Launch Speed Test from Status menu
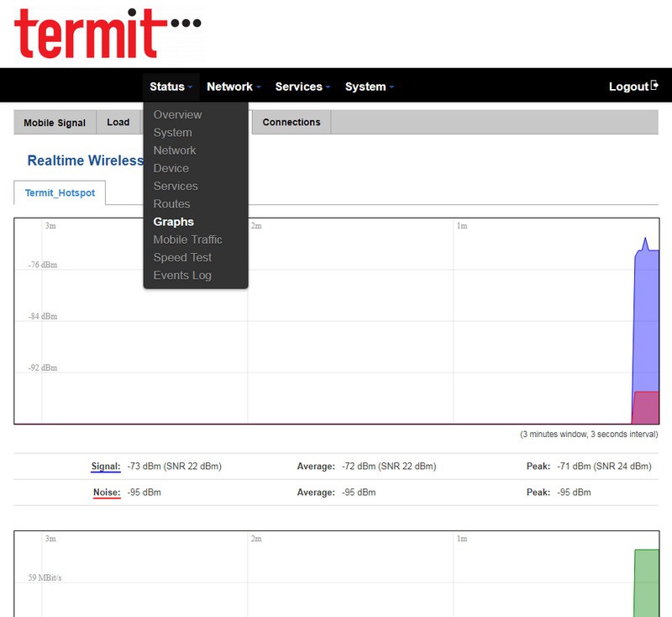This screenshot has height=617, width=672. pyautogui.click(x=182, y=257)
